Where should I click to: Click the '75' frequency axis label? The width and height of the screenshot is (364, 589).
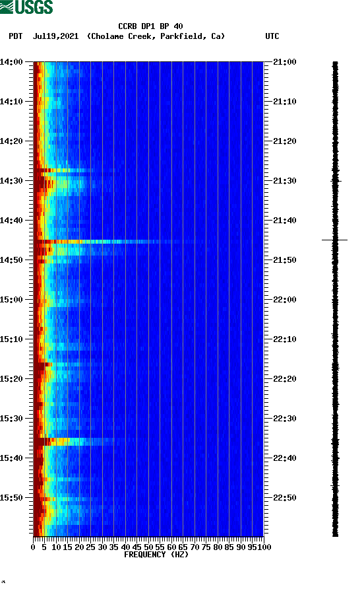206,547
